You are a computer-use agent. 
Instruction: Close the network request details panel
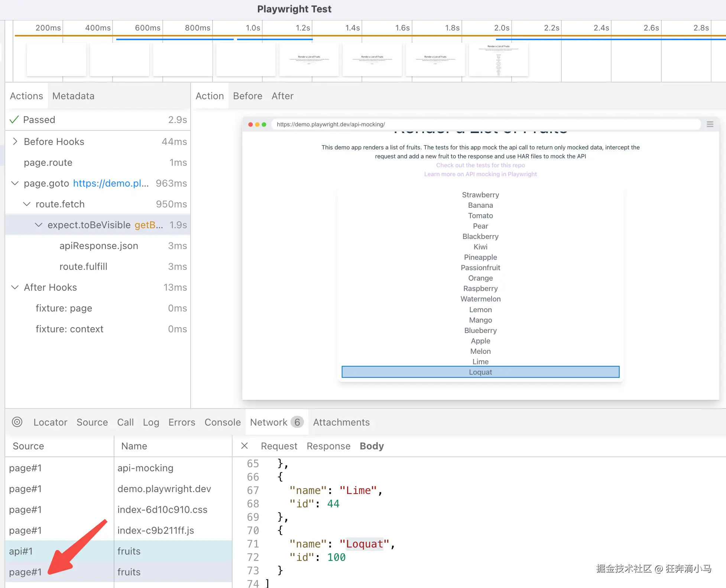[244, 446]
